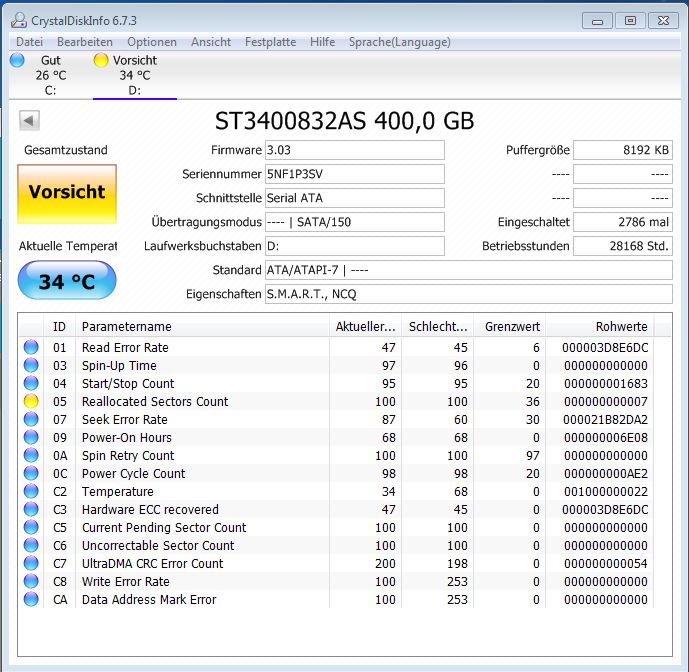Click the previous disk arrow button

[x=29, y=120]
